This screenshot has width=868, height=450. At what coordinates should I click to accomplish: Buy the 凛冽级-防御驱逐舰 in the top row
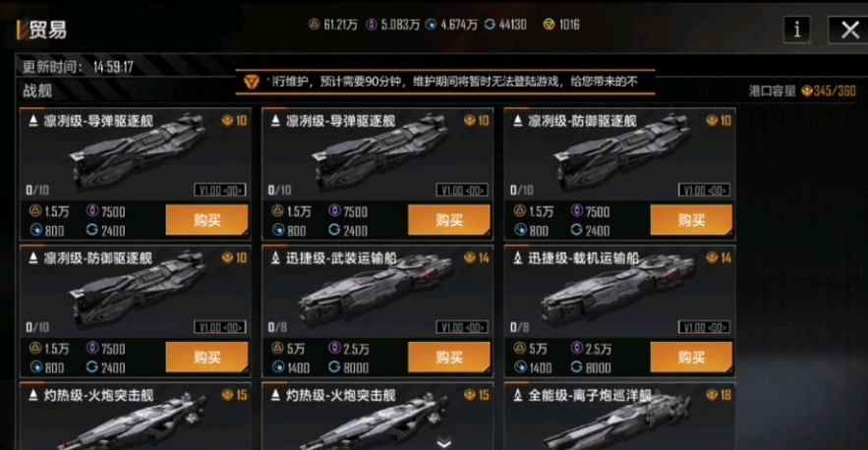tap(691, 220)
